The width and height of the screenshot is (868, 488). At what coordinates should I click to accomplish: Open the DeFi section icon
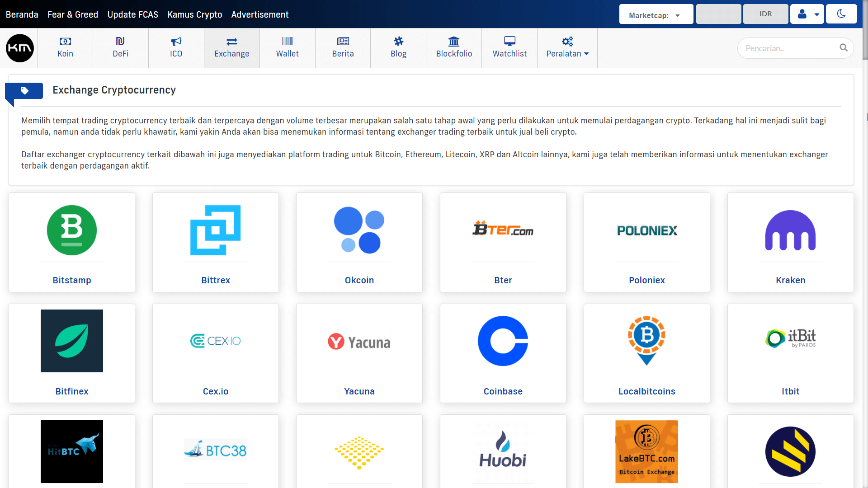coord(120,41)
